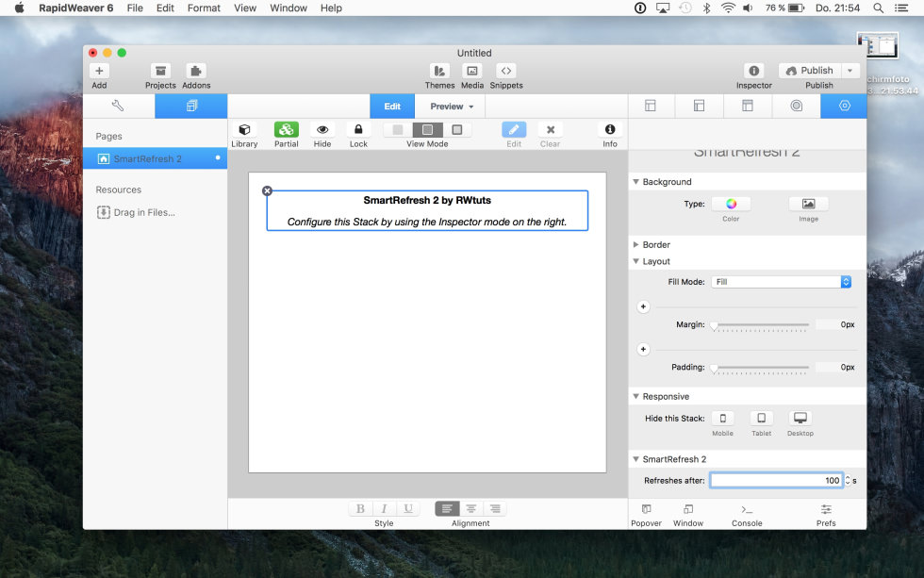This screenshot has width=924, height=578.
Task: Align text center
Action: click(x=470, y=509)
